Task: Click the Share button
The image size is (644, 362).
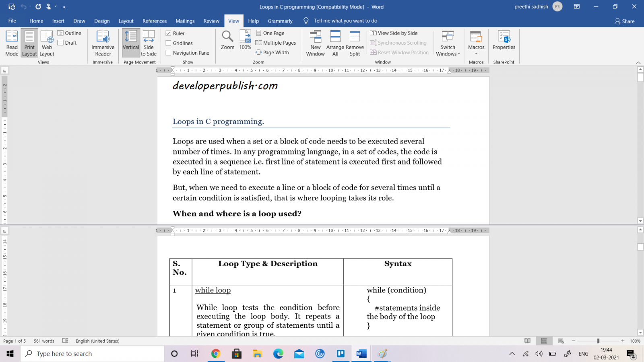Action: tap(625, 21)
